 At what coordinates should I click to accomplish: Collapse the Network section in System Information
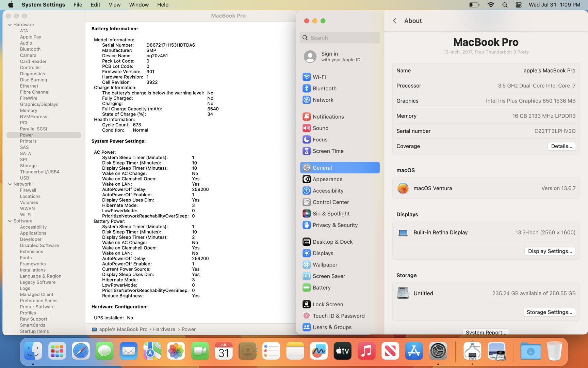click(x=10, y=184)
